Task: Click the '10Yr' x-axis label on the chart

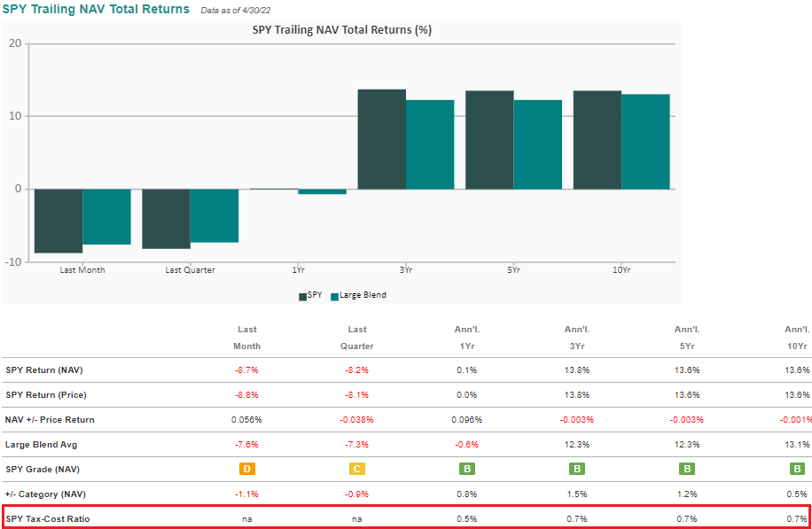Action: (621, 270)
